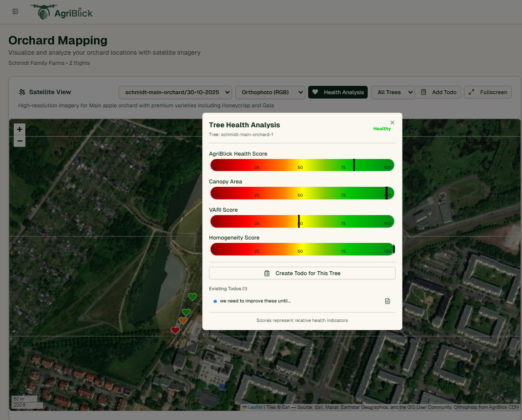
Task: Toggle the Health Analysis overlay
Action: point(337,92)
